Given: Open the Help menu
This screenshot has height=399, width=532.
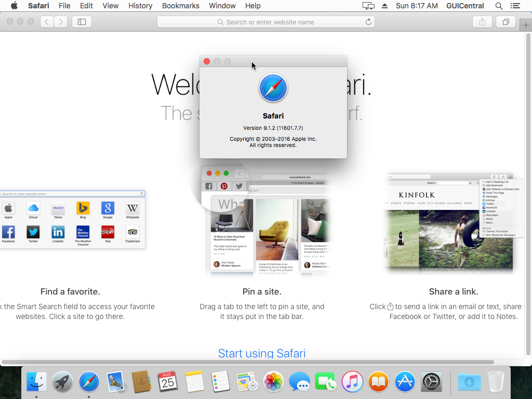Looking at the screenshot, I should coord(253,6).
